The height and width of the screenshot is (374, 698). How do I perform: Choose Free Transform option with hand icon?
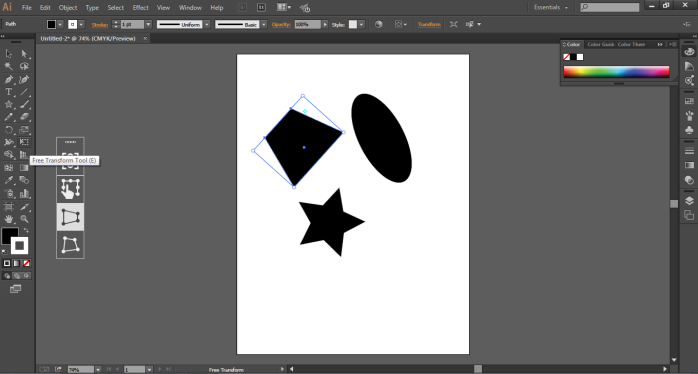pyautogui.click(x=70, y=189)
